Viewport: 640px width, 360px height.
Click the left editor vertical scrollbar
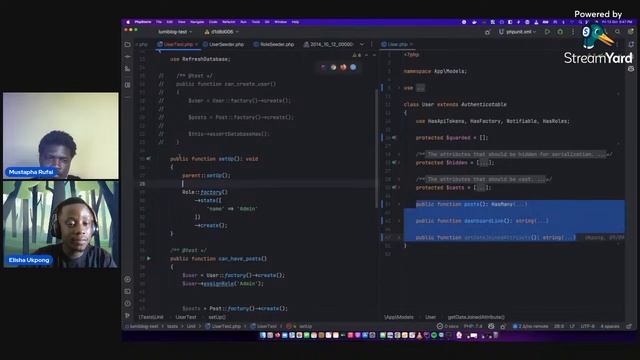pos(376,149)
